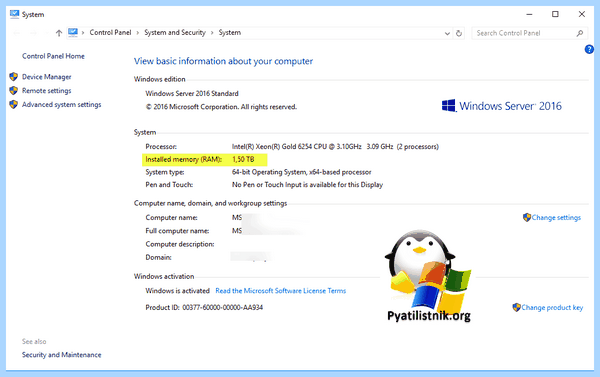Viewport: 600px width, 377px height.
Task: Click Change product key link
Action: (x=552, y=307)
